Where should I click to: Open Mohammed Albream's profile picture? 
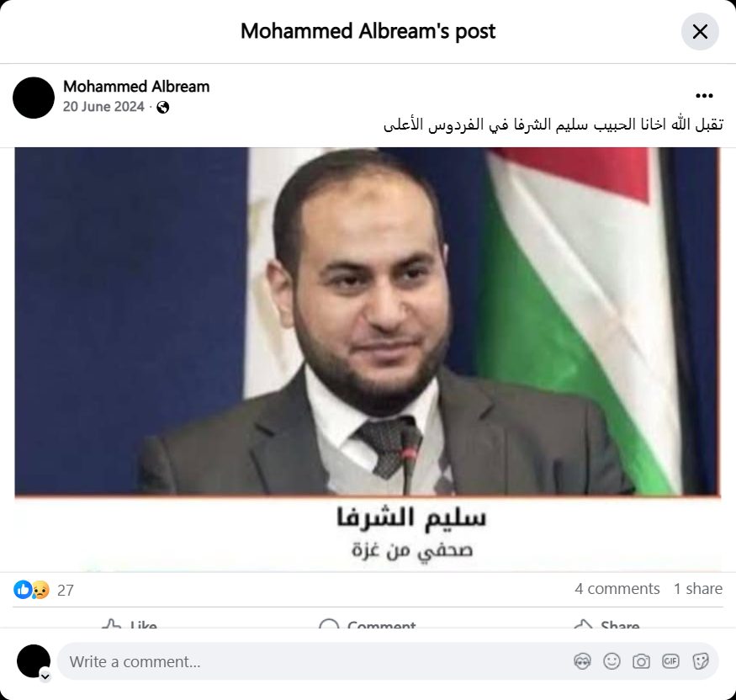click(34, 98)
